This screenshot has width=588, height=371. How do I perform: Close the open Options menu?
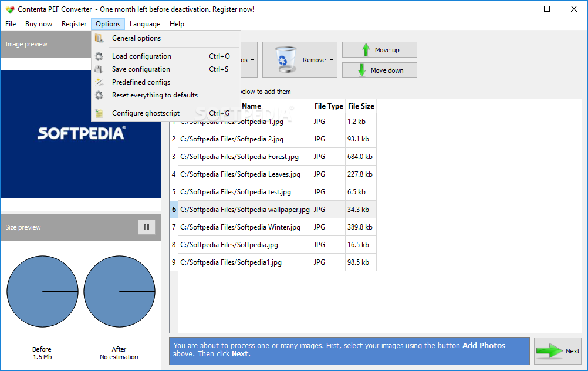(108, 24)
